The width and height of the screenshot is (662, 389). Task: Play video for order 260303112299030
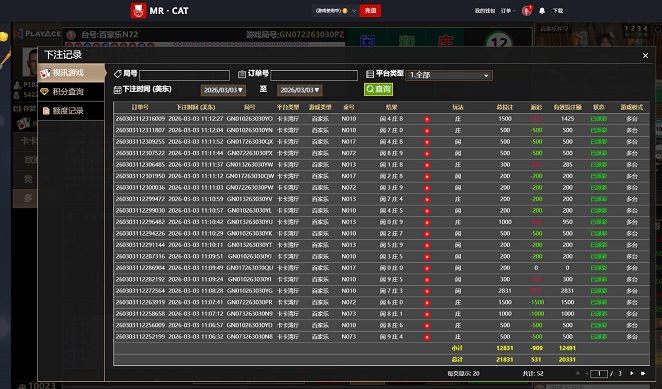[x=427, y=211]
